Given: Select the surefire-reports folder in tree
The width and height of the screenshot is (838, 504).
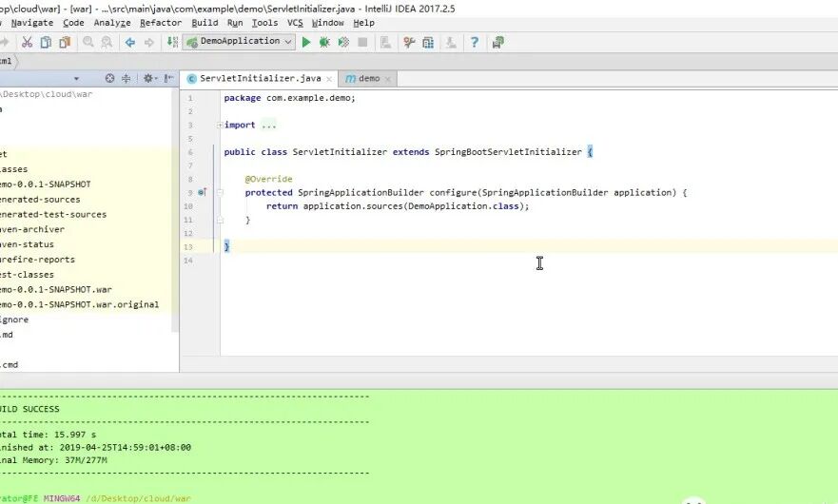Looking at the screenshot, I should pos(37,260).
